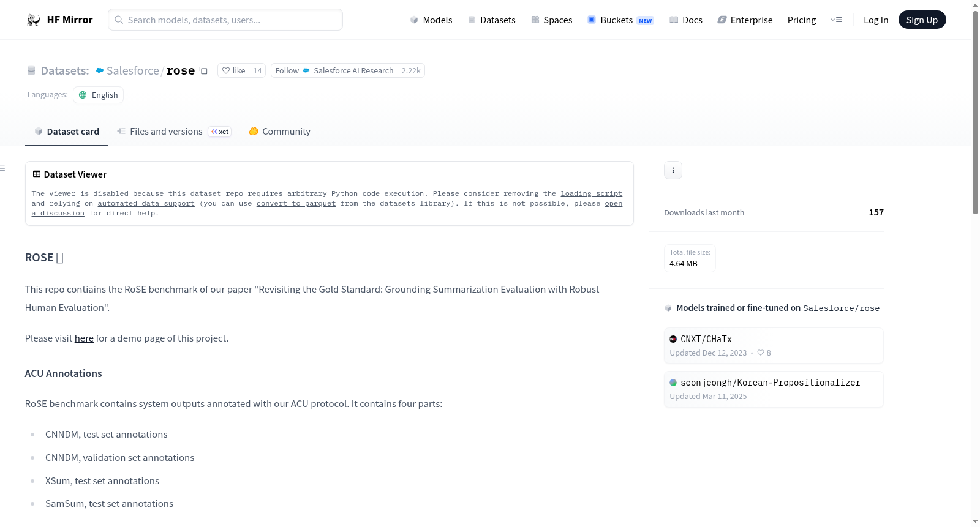The width and height of the screenshot is (980, 527).
Task: Click 'SamSum, test set annotations' list item
Action: (109, 504)
